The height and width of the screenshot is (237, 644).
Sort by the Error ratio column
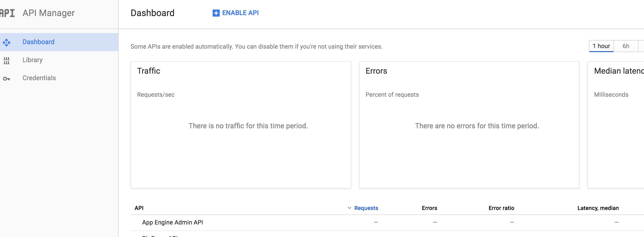click(x=501, y=208)
